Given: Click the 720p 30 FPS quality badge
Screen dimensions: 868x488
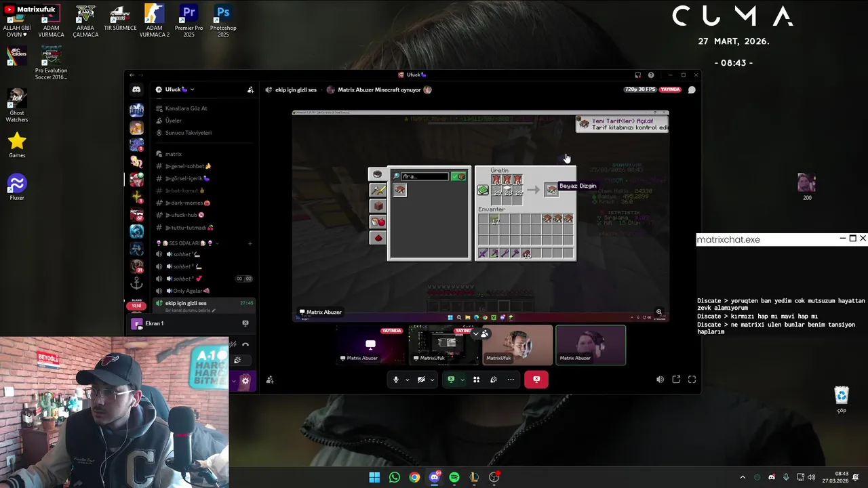Looking at the screenshot, I should (639, 89).
